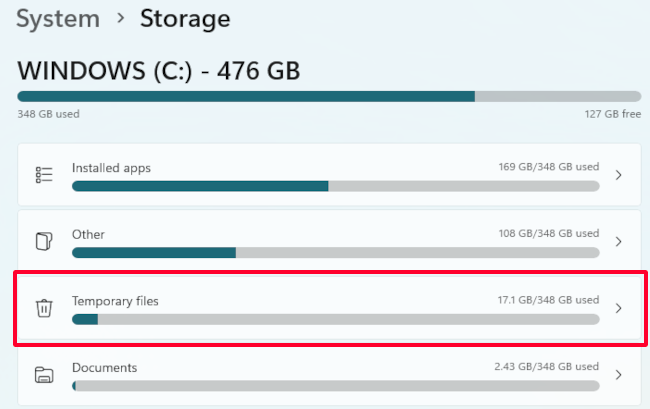Click the WINDOWS (C:) drive usage bar
650x409 pixels.
click(329, 97)
